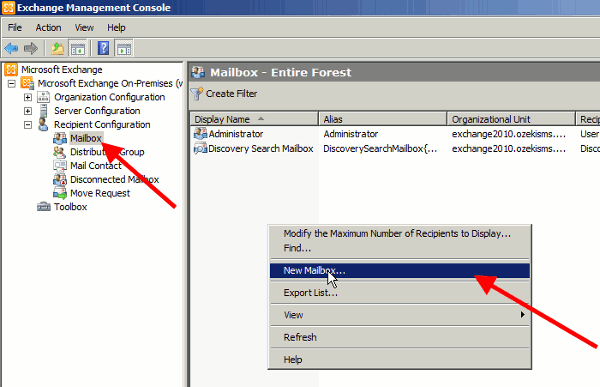Click the Organization Configuration icon
Image resolution: width=600 pixels, height=387 pixels.
pyautogui.click(x=44, y=97)
